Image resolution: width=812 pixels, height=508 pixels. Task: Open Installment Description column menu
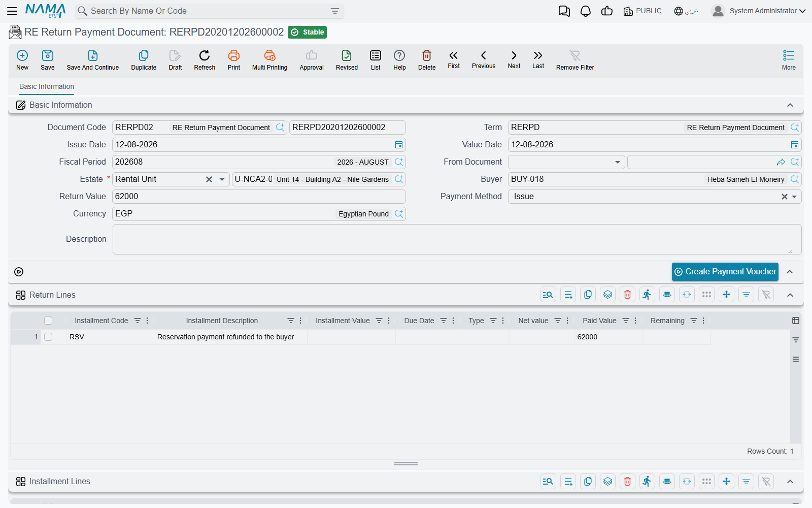point(300,321)
